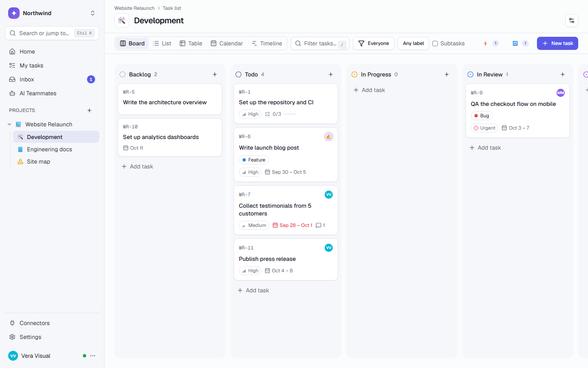Image resolution: width=588 pixels, height=368 pixels.
Task: Click Add task in Backlog column
Action: 138,166
